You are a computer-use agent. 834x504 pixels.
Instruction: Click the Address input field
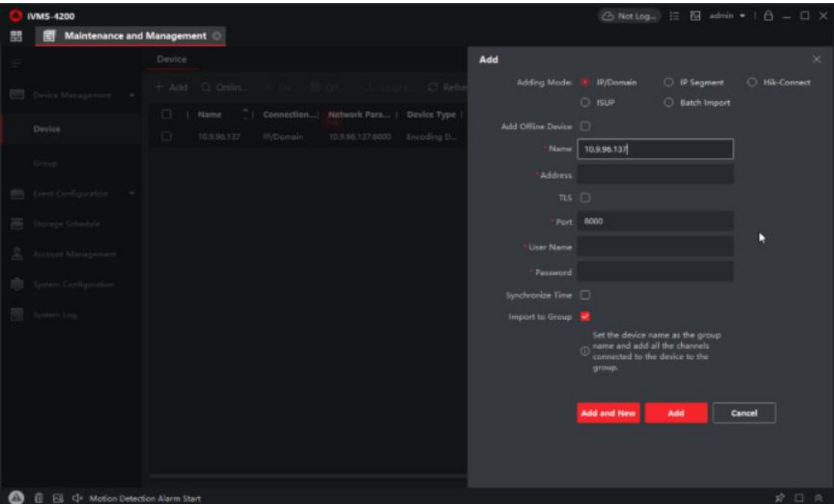click(x=655, y=175)
